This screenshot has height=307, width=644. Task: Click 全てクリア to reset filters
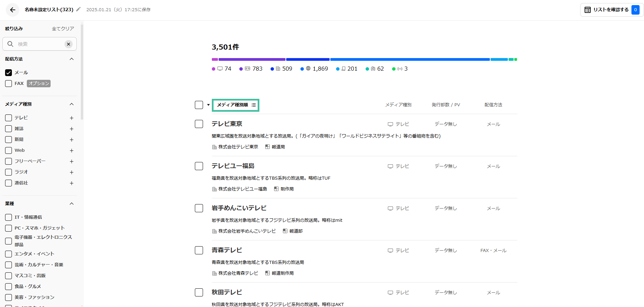[63, 29]
